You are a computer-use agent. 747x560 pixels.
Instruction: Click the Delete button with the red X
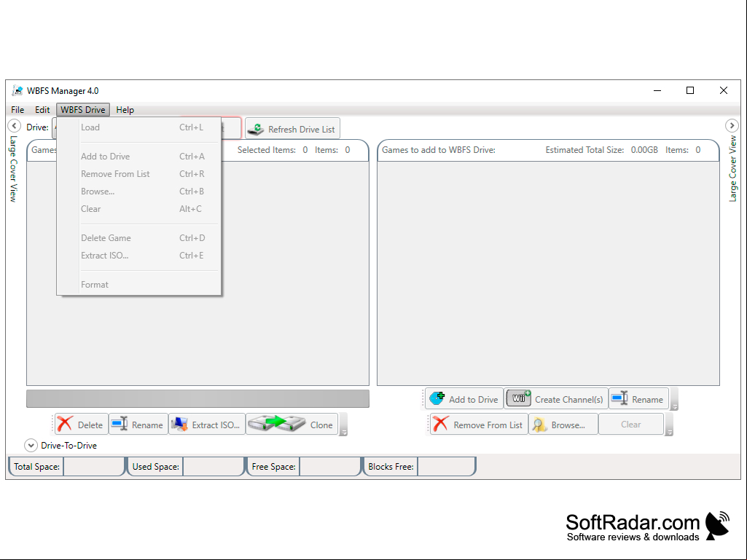point(82,425)
